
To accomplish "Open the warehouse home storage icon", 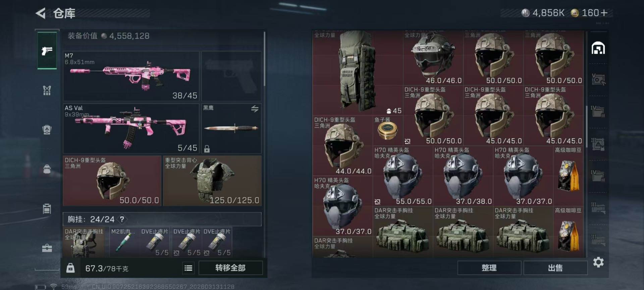I will point(598,48).
